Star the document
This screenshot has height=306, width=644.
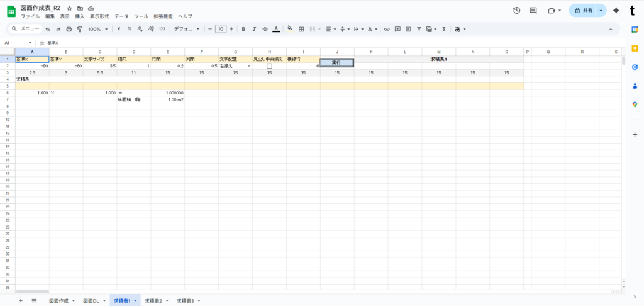(x=70, y=8)
